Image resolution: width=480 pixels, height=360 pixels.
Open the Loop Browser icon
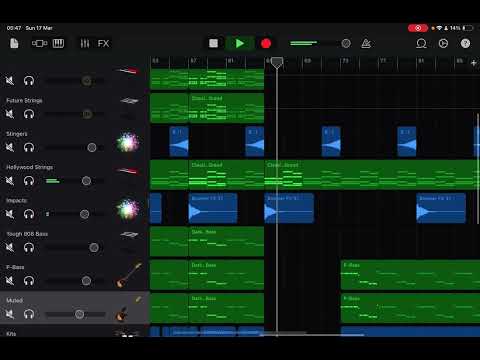click(x=421, y=43)
